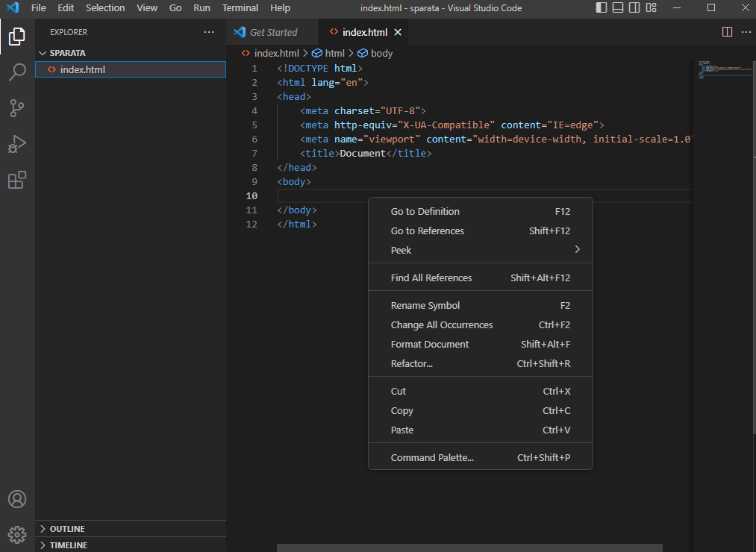
Task: Toggle the bottom panel layout icon
Action: (618, 7)
